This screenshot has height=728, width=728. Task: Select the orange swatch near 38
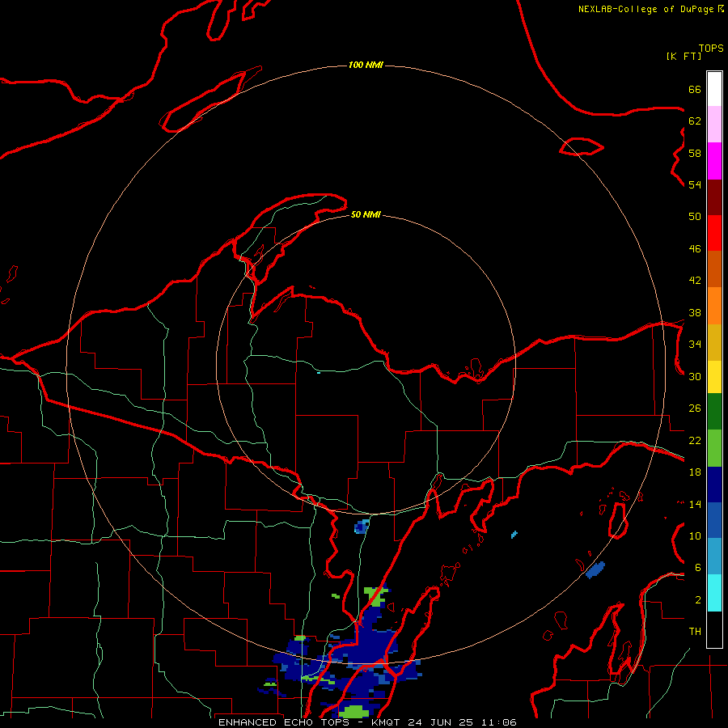[x=714, y=306]
